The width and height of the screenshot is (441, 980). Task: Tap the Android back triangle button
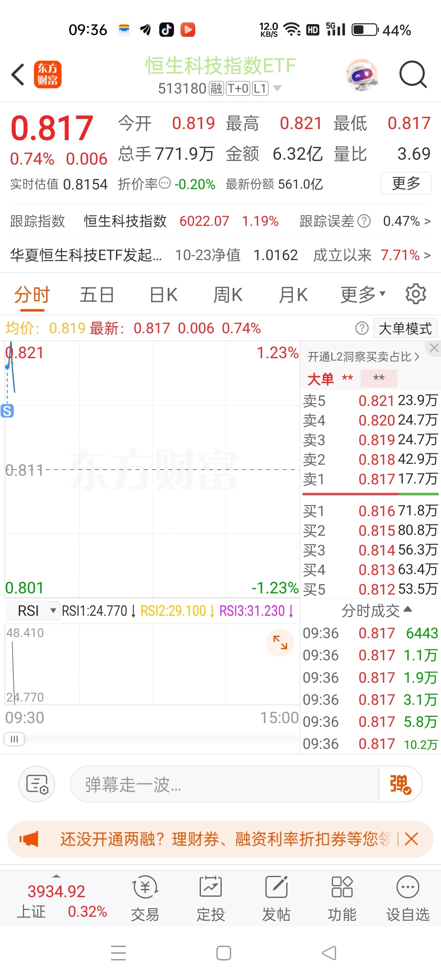(329, 953)
